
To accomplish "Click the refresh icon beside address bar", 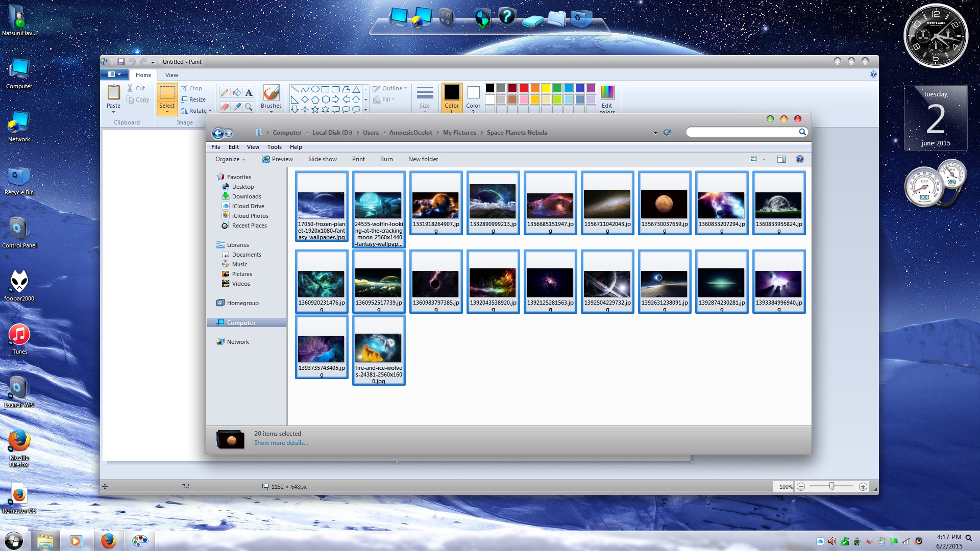I will pos(667,133).
